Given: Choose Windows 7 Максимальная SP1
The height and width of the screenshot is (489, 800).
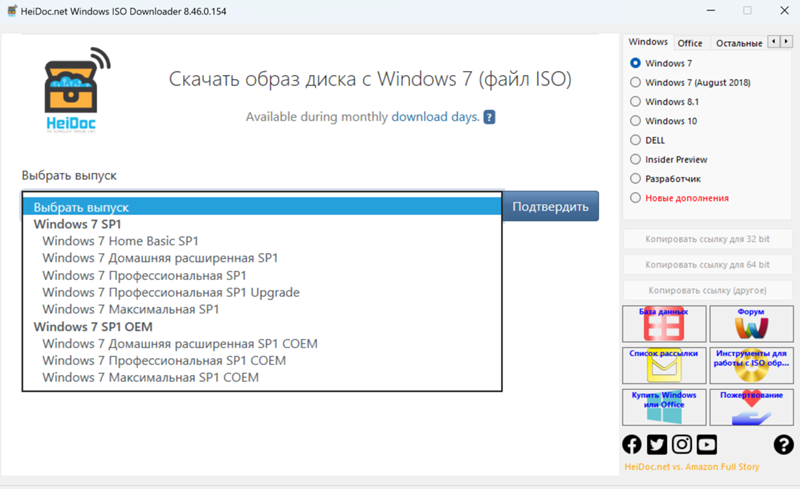Looking at the screenshot, I should pos(262,309).
